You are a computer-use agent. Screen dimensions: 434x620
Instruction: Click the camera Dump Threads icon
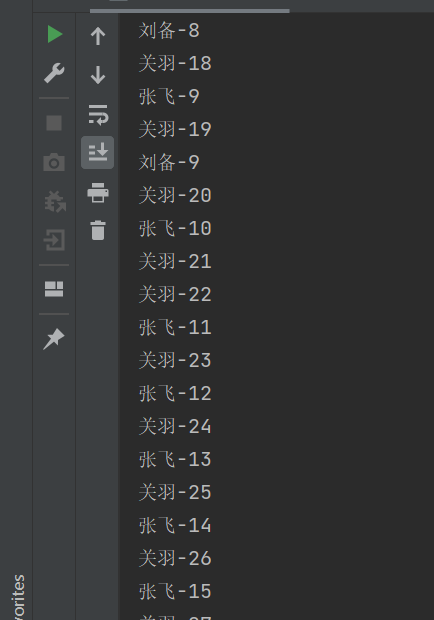click(54, 162)
